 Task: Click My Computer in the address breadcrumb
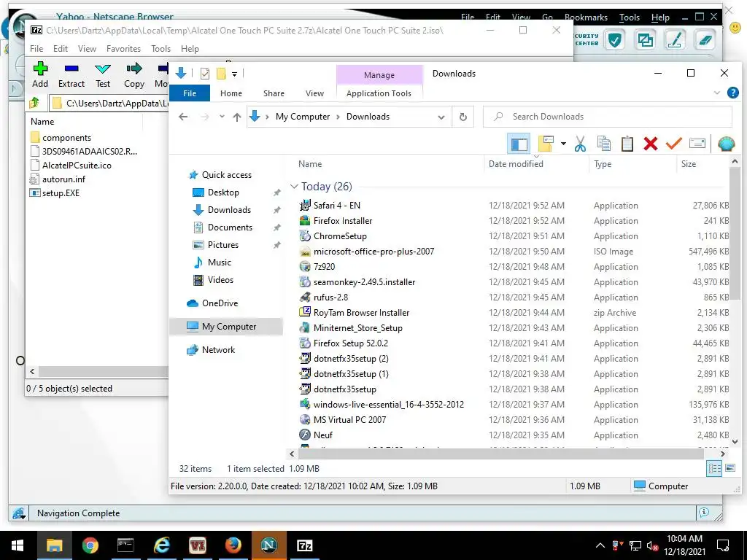click(303, 117)
